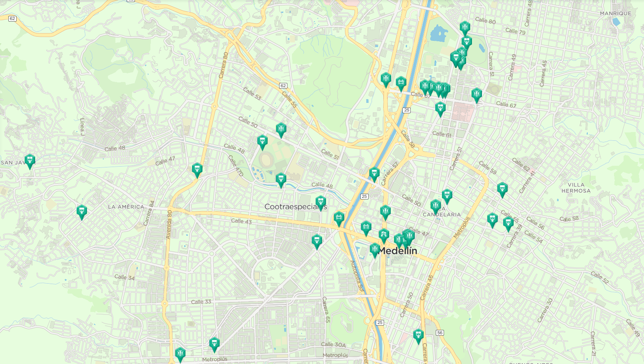The height and width of the screenshot is (364, 644).
Task: Click the Calle 61 street label
Action: tap(442, 134)
